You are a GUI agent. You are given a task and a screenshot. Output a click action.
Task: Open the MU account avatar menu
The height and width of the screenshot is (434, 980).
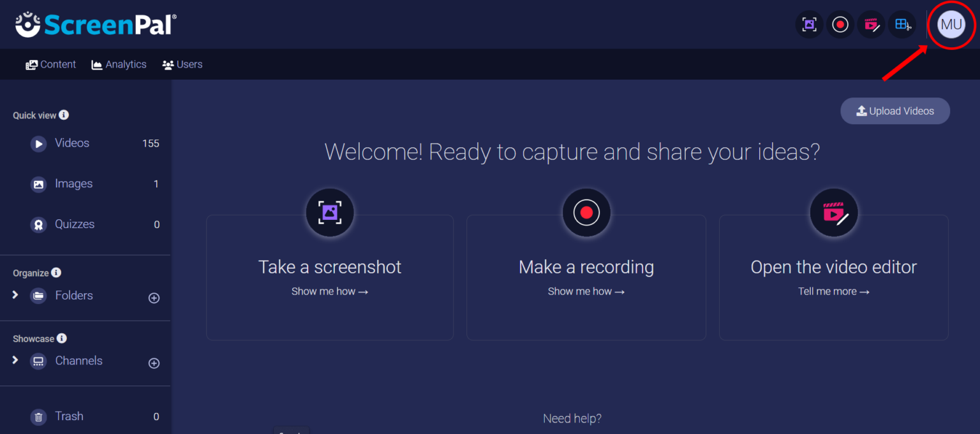(x=951, y=25)
